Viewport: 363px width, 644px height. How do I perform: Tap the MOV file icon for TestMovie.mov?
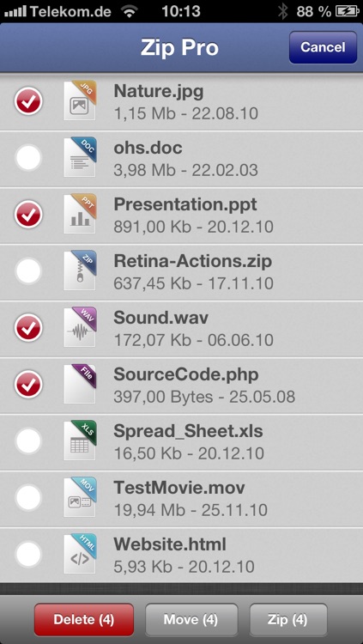[80, 497]
